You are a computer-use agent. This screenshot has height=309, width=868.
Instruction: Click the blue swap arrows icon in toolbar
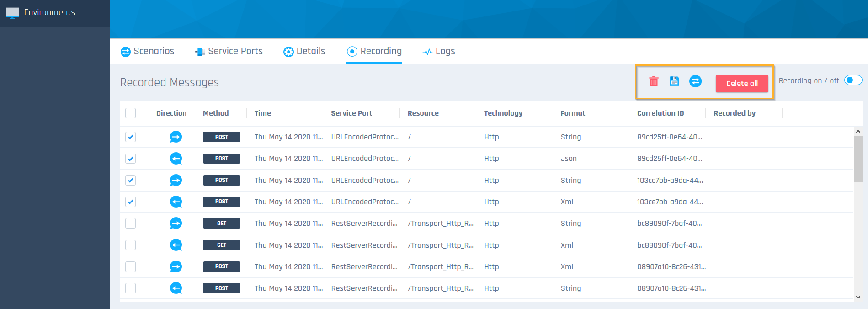695,81
